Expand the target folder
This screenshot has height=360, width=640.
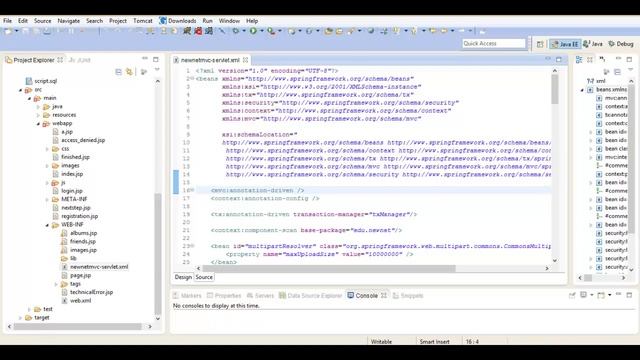[x=20, y=318]
